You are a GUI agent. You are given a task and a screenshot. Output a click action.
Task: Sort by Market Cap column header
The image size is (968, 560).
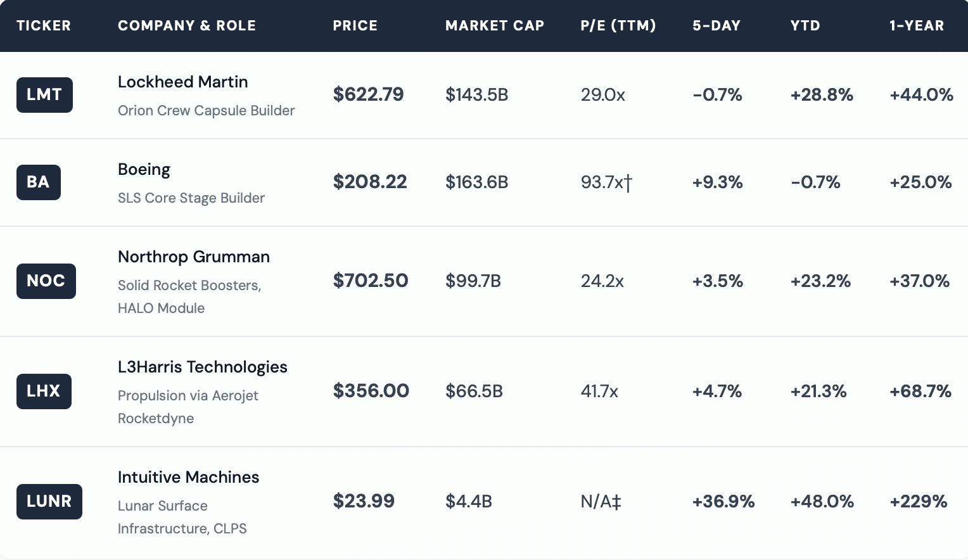point(494,26)
